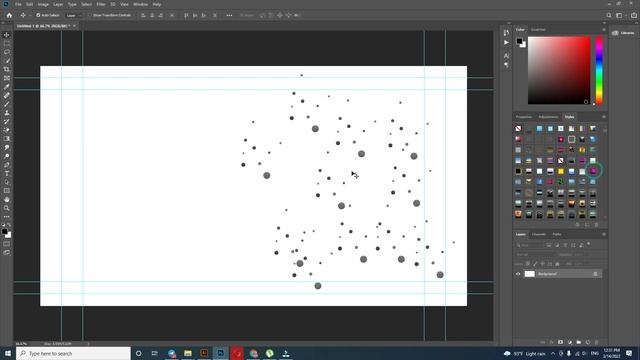Add a layer mask in Layers panel
Image resolution: width=640 pixels, height=360 pixels.
coord(560,342)
